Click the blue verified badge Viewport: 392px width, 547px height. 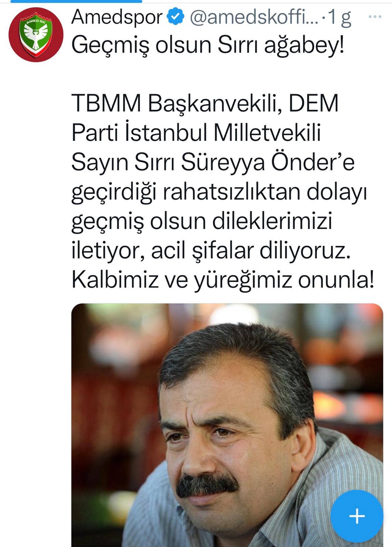pyautogui.click(x=175, y=17)
